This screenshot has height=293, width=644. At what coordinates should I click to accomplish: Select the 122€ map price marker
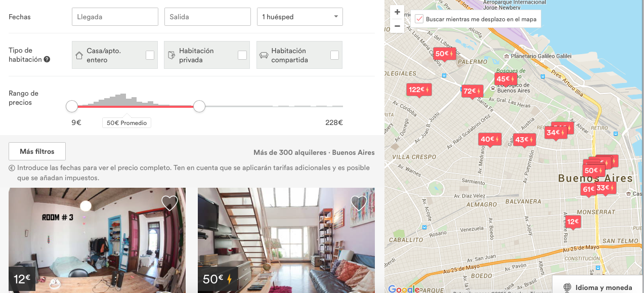pyautogui.click(x=419, y=90)
